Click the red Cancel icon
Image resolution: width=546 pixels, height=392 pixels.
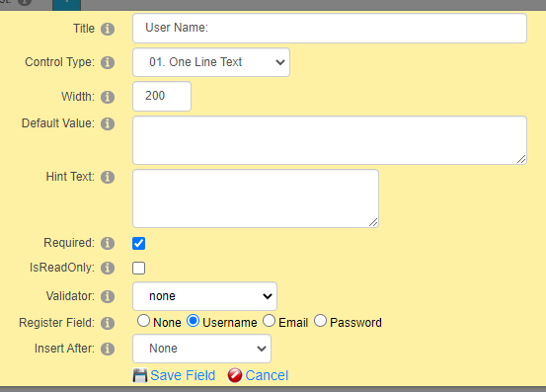tap(235, 375)
